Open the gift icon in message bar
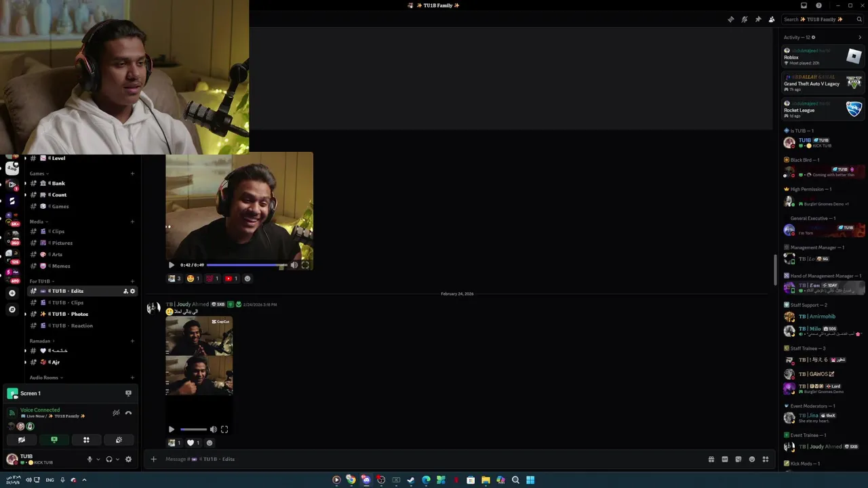This screenshot has width=868, height=488. (711, 459)
